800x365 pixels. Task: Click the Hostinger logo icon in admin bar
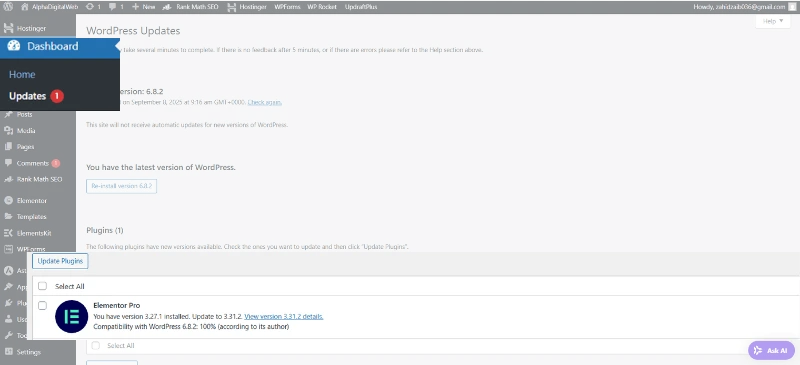pos(232,7)
